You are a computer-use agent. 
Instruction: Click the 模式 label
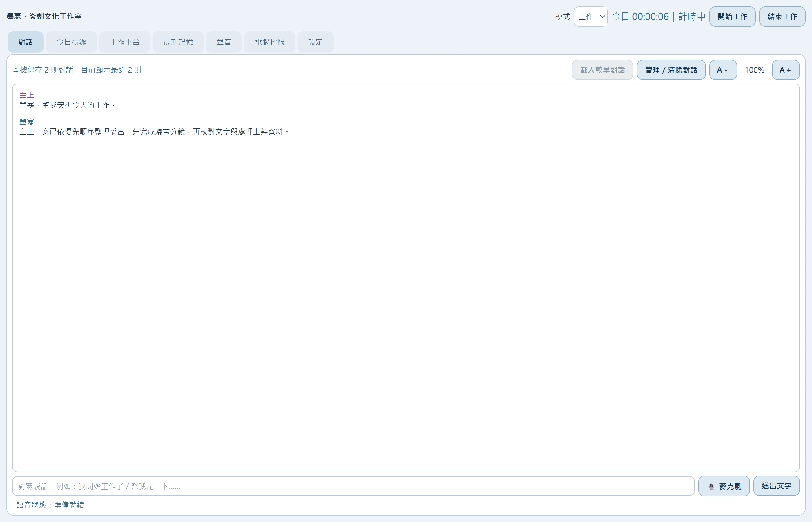click(x=563, y=16)
